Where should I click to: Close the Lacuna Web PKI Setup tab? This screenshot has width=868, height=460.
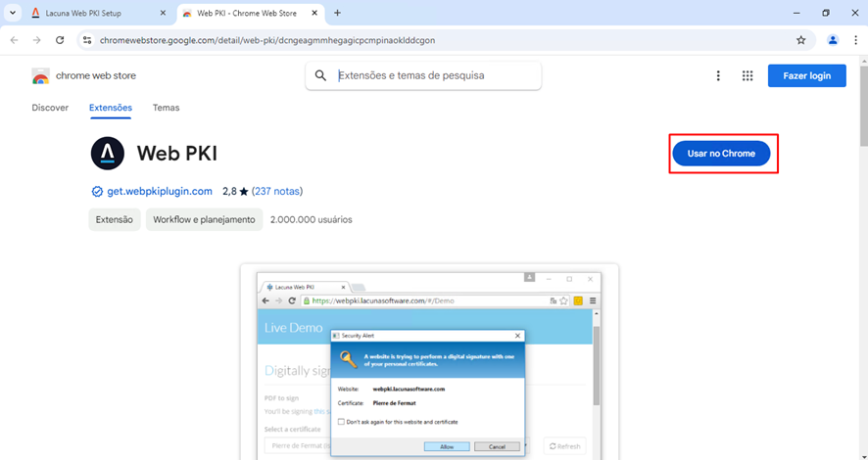pyautogui.click(x=163, y=13)
